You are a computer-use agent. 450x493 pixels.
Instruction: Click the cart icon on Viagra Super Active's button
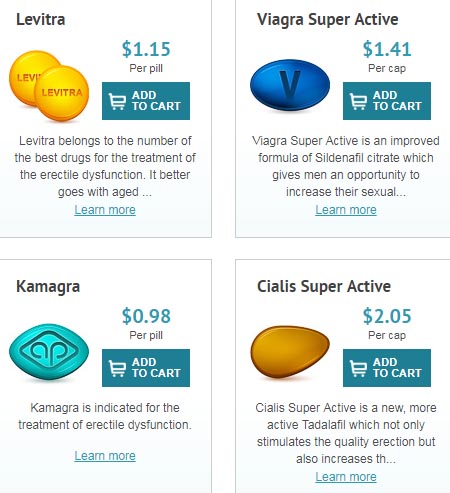coord(358,101)
